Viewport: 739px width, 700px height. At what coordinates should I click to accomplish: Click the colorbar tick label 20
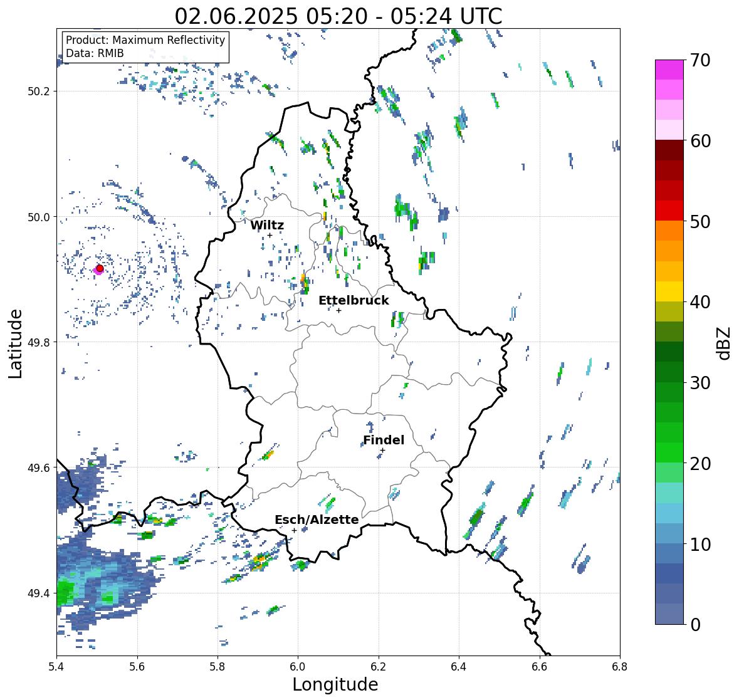click(700, 463)
